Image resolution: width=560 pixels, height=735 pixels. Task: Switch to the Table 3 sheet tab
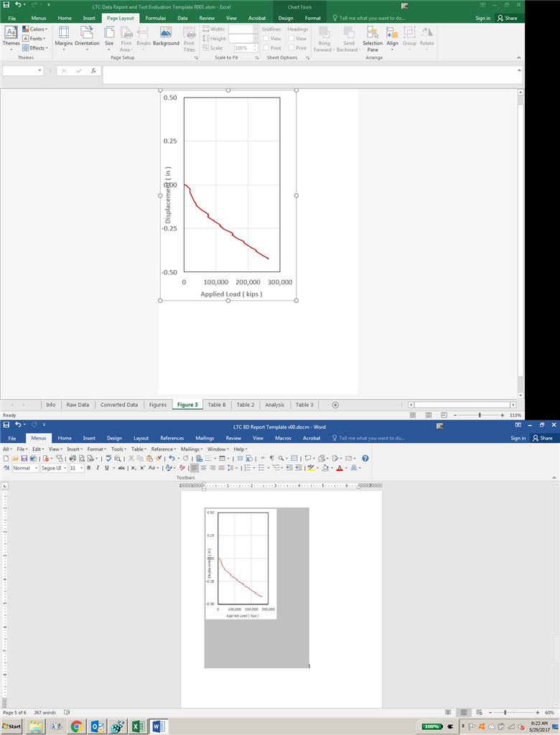pyautogui.click(x=304, y=405)
